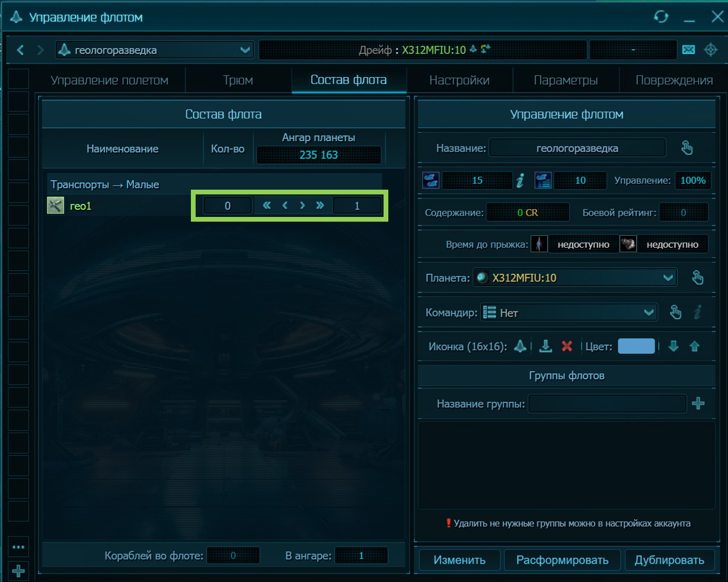The image size is (728, 582).
Task: Click the plus icon to add group
Action: point(698,404)
